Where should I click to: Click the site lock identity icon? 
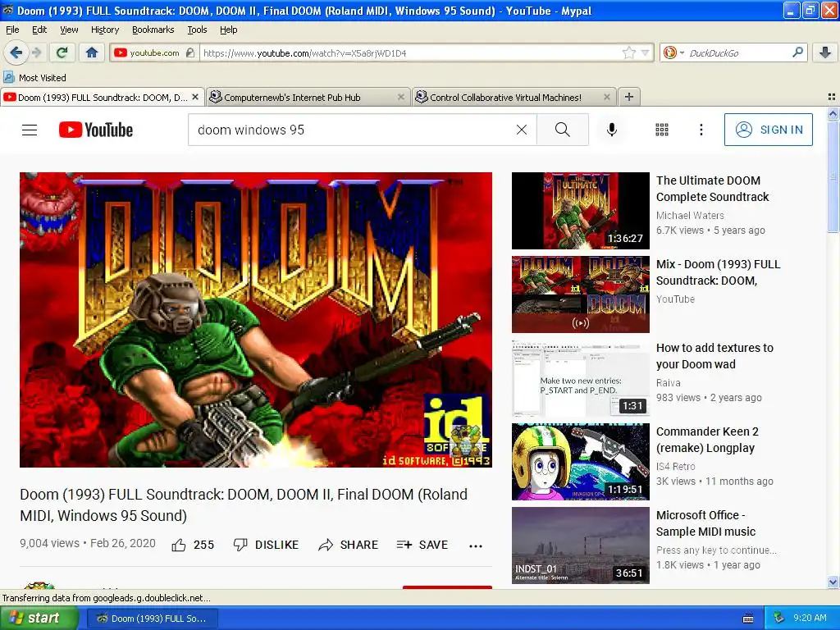point(190,52)
